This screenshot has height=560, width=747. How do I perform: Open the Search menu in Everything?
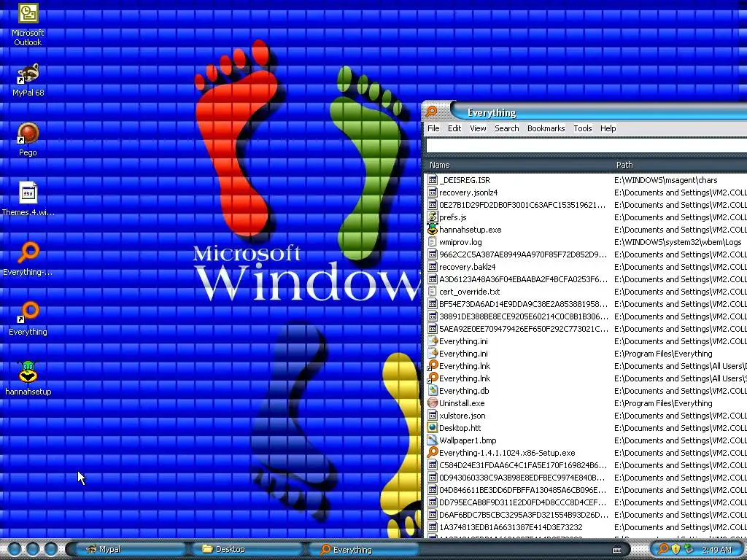pyautogui.click(x=507, y=128)
